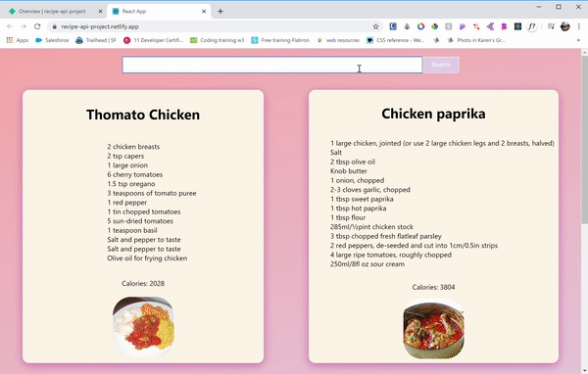Open the Trailhead | SF bookmark
Screen dimensions: 588x374
coord(96,40)
